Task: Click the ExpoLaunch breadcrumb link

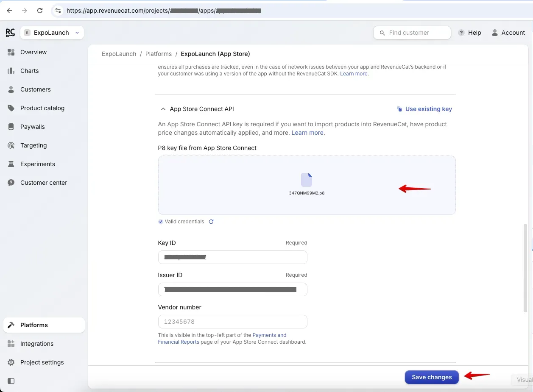Action: (119, 54)
